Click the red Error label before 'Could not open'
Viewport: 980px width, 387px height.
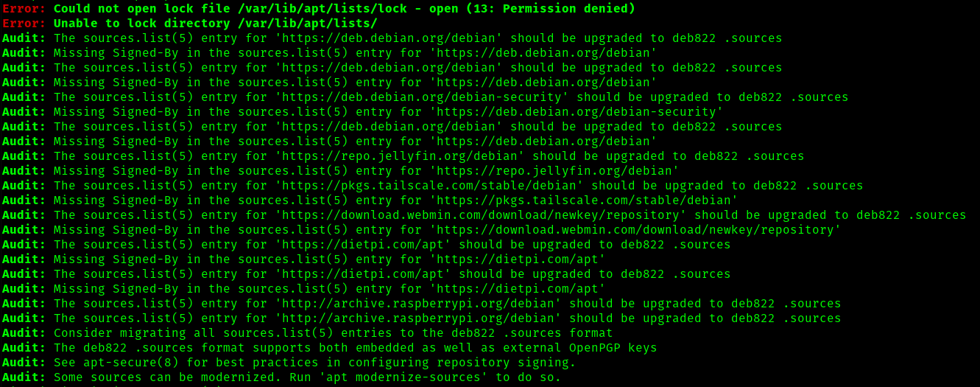[24, 9]
